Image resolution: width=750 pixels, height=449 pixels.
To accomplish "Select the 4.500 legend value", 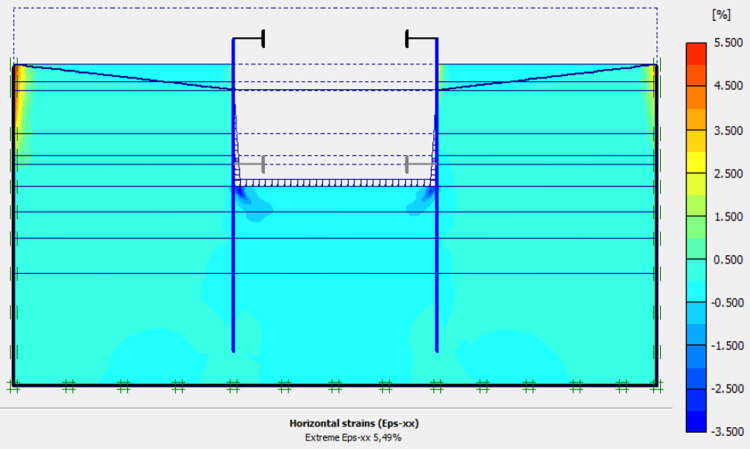I will click(x=728, y=86).
